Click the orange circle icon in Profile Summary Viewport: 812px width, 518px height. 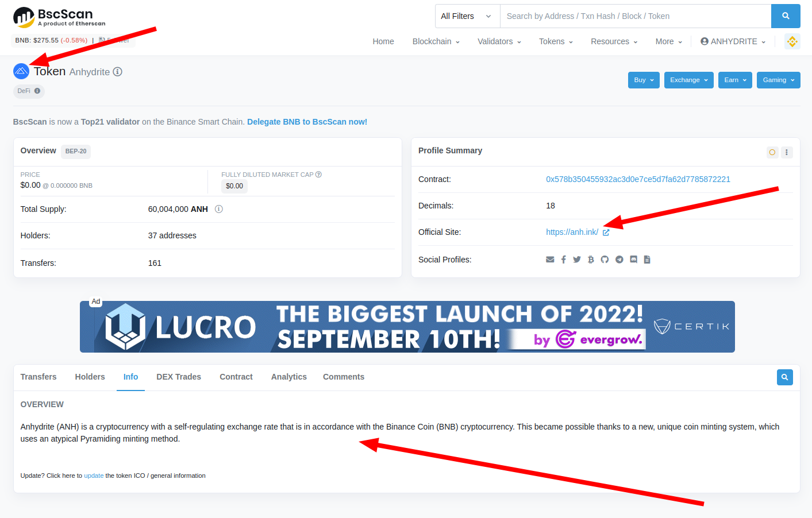click(x=772, y=152)
